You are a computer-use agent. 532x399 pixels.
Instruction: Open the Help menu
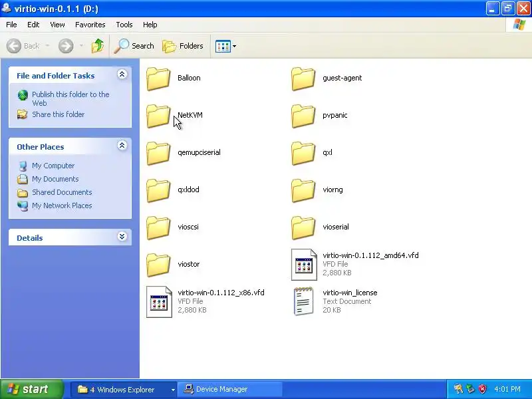pos(150,25)
